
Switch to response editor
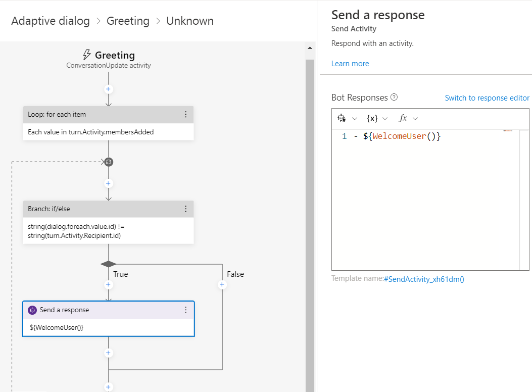click(487, 98)
